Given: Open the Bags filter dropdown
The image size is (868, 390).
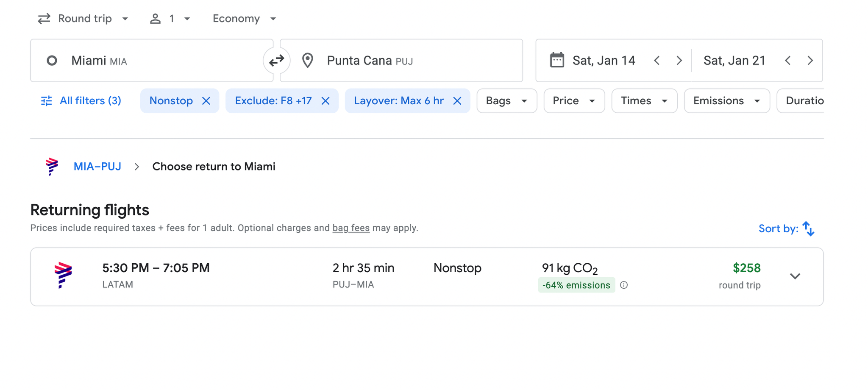Looking at the screenshot, I should tap(506, 101).
